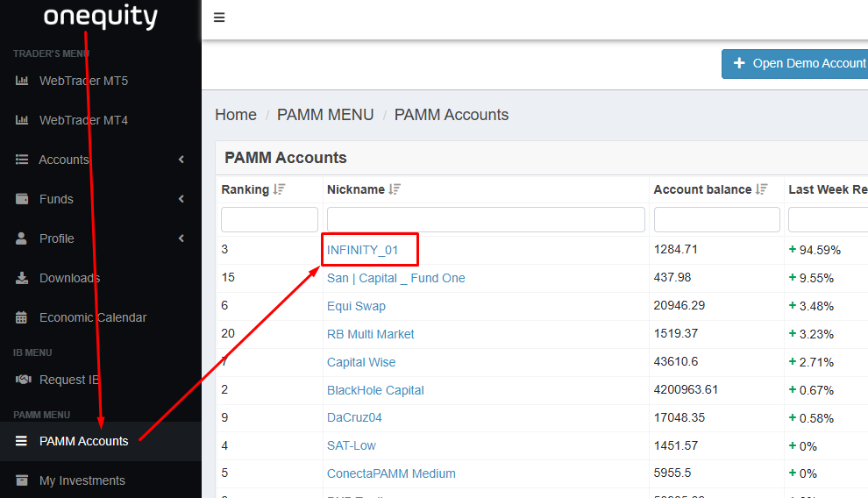
Task: Sort table by Ranking sort icon
Action: click(x=279, y=189)
